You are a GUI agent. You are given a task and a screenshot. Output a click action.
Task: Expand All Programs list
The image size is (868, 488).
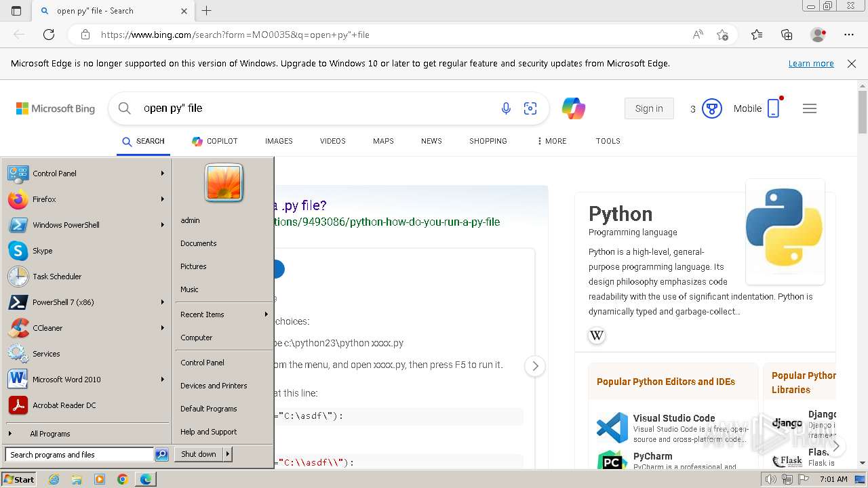[87, 434]
